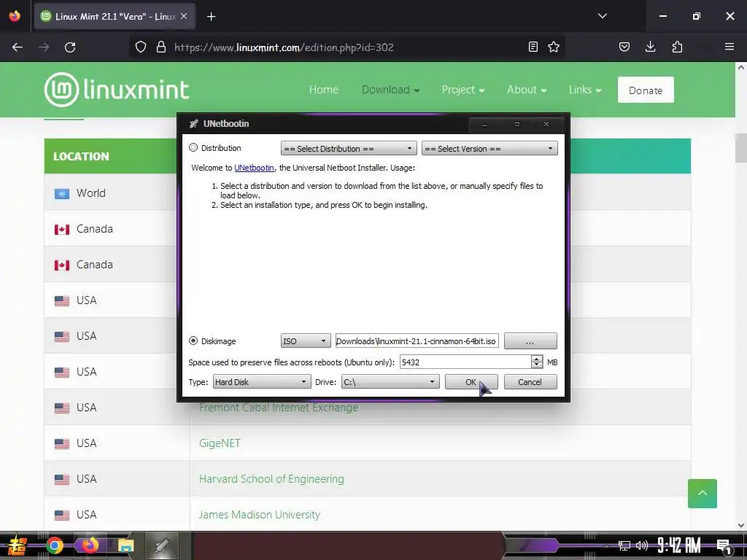Select the Linux Mint 21.1 Vera tab

click(x=115, y=16)
